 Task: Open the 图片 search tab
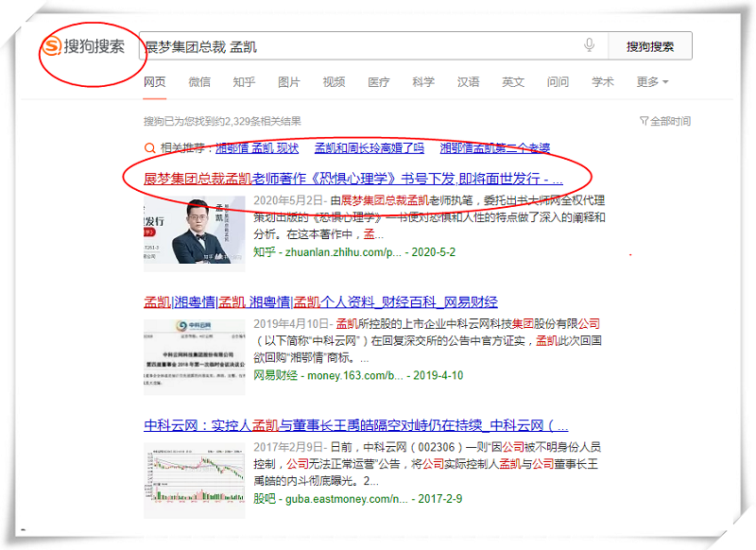click(289, 82)
